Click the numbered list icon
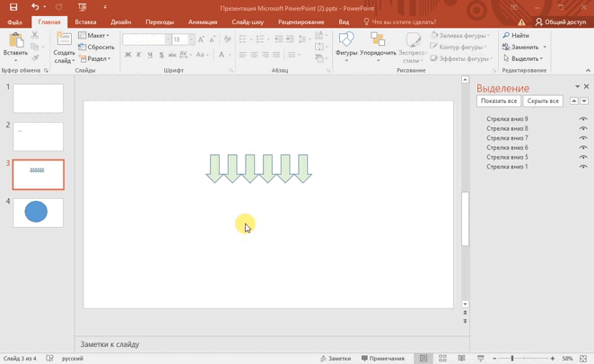This screenshot has width=594, height=364. click(x=260, y=39)
